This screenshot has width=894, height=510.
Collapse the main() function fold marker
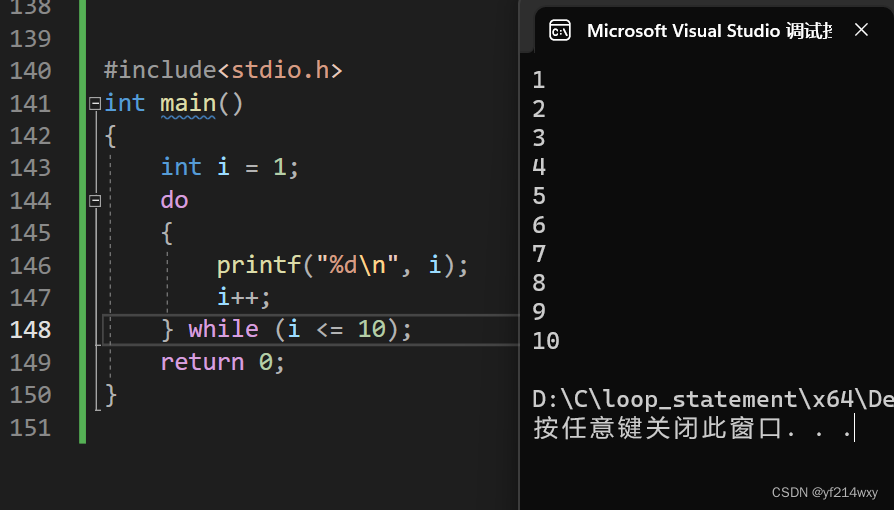[x=95, y=103]
